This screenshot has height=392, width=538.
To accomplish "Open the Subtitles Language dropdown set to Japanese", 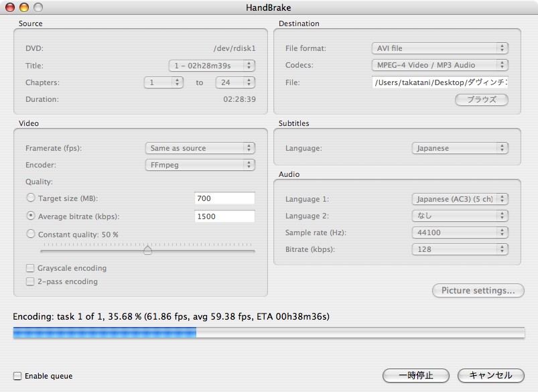I will pos(460,148).
